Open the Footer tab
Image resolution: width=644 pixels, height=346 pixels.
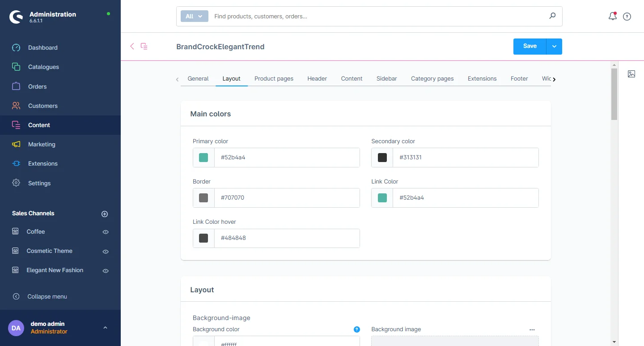[519, 78]
